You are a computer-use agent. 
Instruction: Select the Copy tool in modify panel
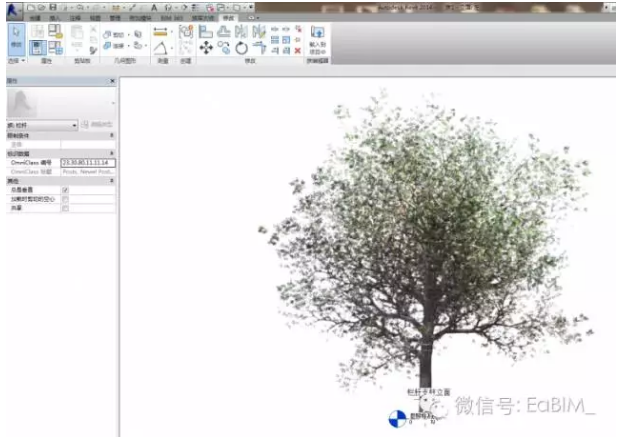(224, 48)
